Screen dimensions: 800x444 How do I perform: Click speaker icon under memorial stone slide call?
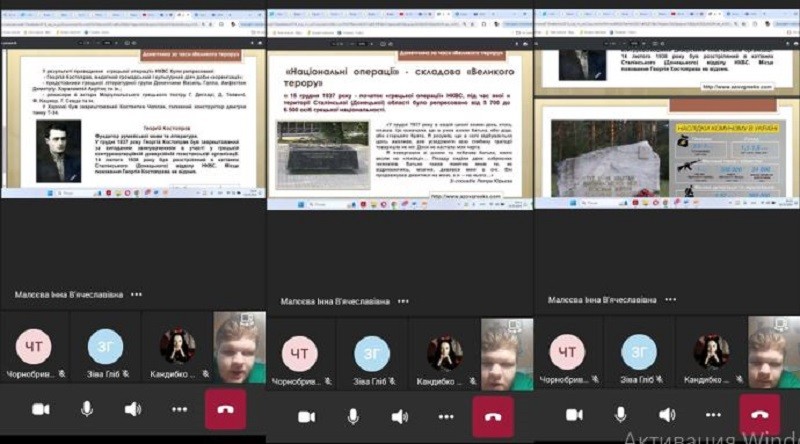667,414
